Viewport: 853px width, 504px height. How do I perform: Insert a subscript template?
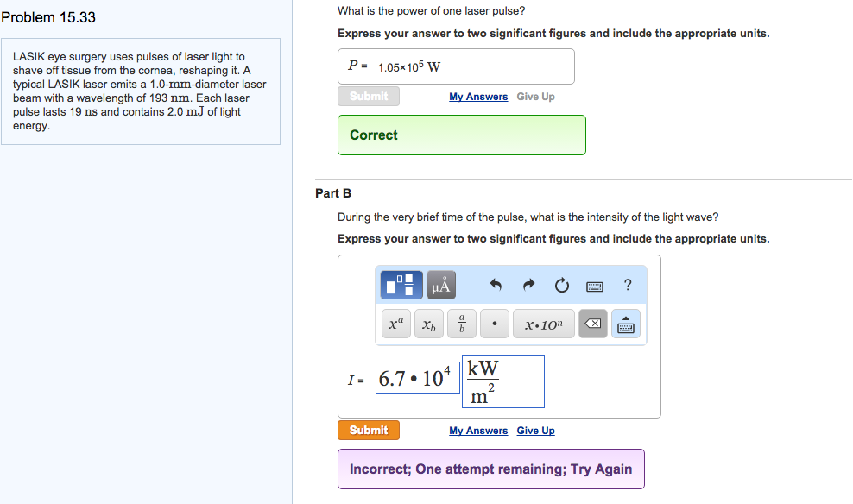(428, 324)
